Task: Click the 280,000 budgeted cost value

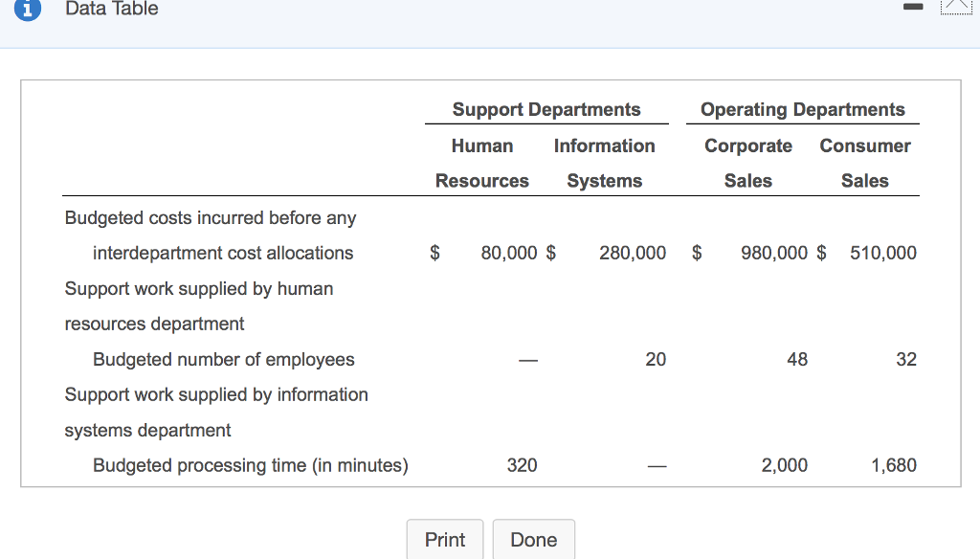Action: (633, 253)
